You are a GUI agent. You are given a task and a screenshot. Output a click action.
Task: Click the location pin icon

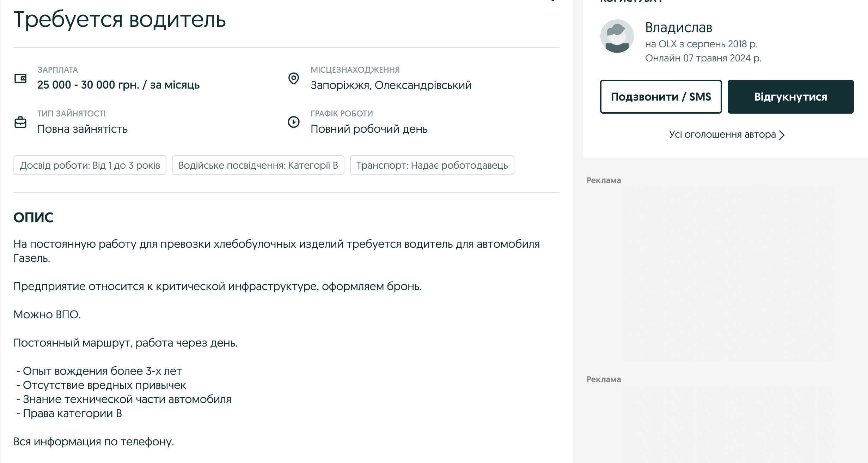pyautogui.click(x=293, y=78)
